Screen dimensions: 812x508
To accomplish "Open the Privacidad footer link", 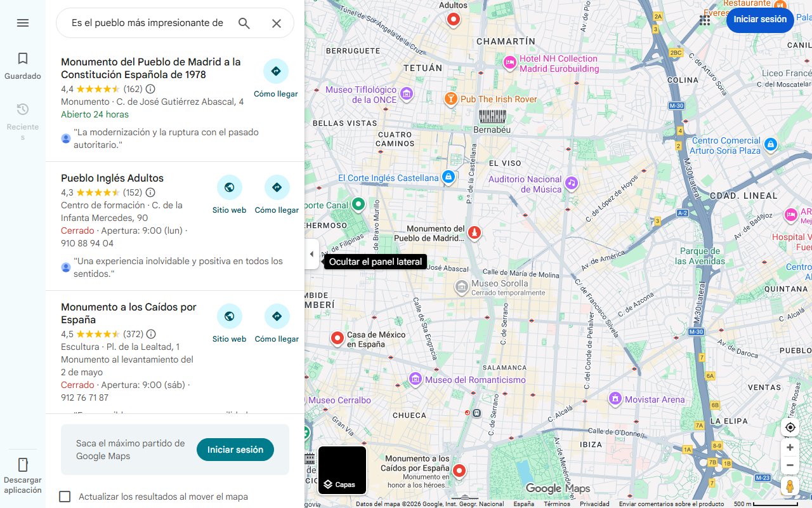I will point(594,502).
